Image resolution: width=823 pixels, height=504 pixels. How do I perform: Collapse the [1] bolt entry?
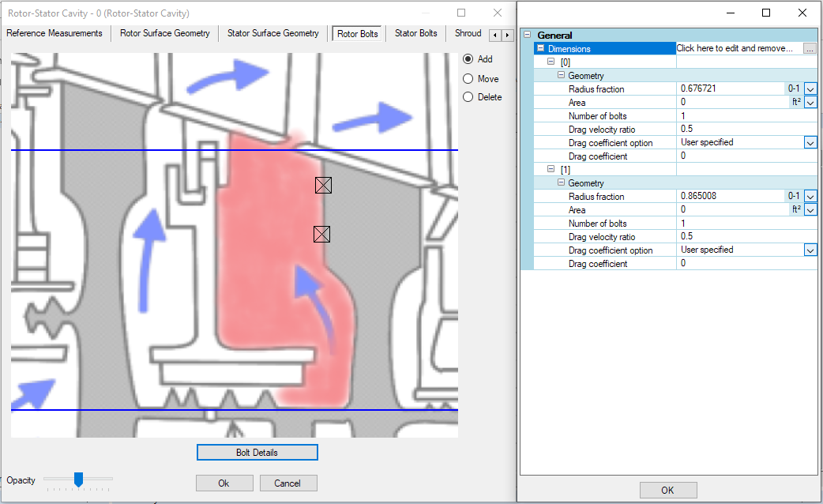point(551,169)
